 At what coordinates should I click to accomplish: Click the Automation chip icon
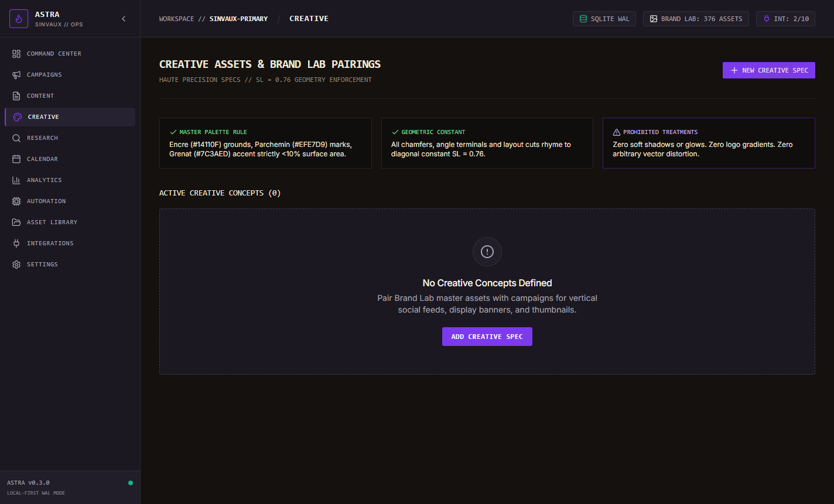click(x=16, y=201)
